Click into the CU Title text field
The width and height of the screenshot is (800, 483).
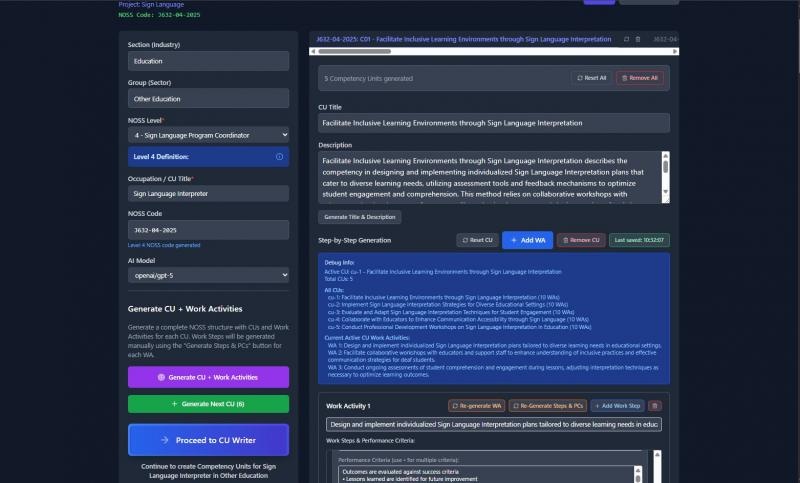493,123
